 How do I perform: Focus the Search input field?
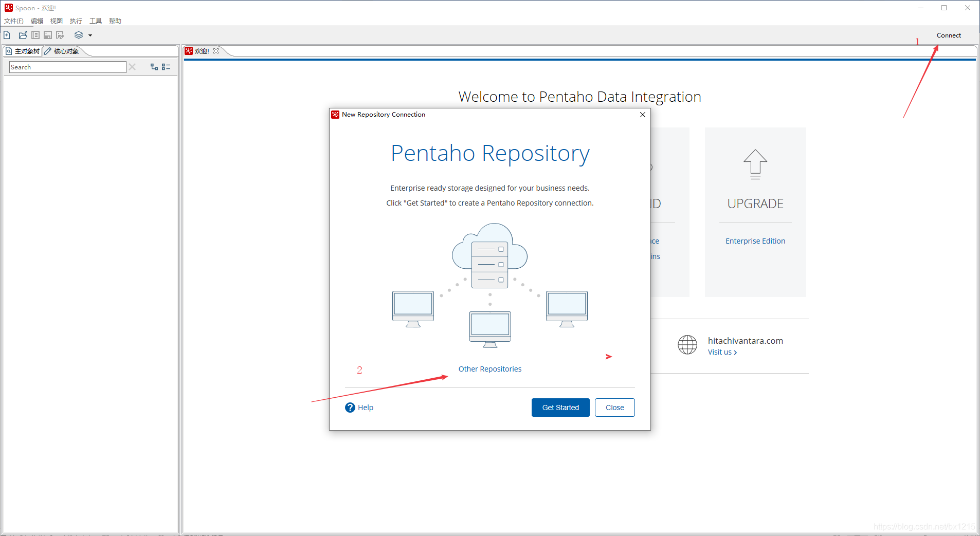tap(68, 67)
